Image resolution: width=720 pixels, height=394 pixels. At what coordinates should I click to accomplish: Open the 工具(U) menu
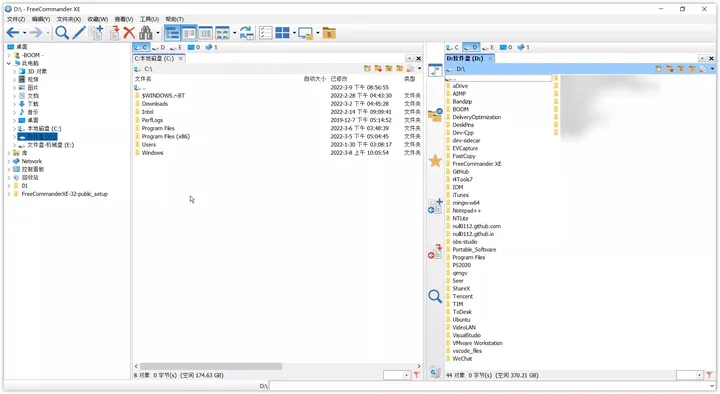point(149,19)
